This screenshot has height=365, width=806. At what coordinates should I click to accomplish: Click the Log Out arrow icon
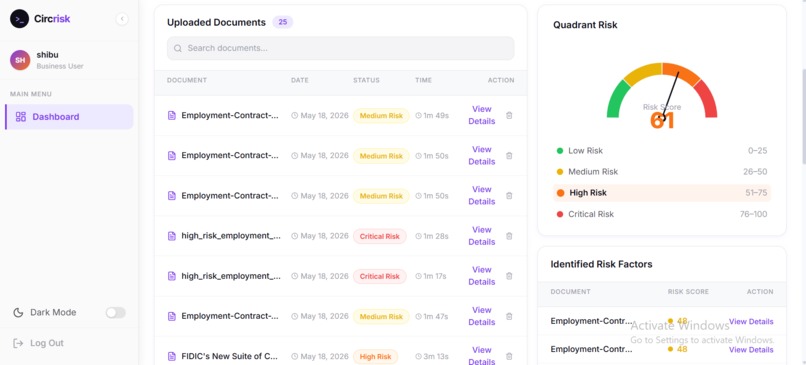pos(18,343)
